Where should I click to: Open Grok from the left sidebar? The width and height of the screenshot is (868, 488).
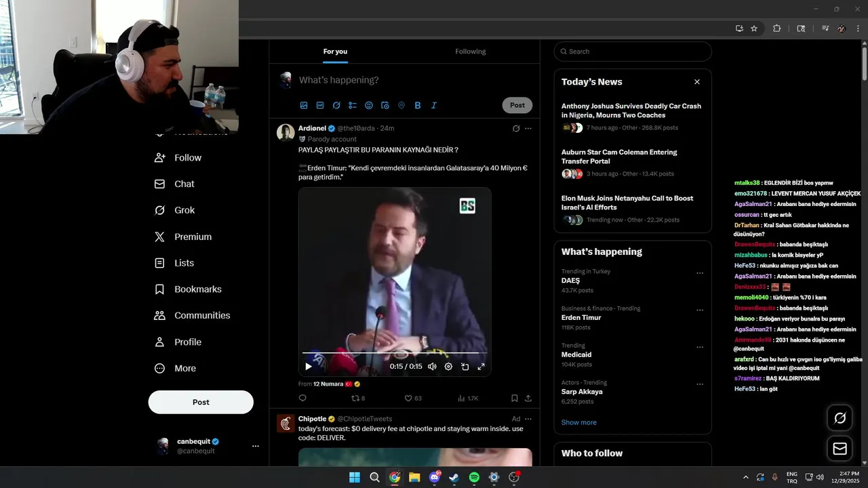[x=174, y=210]
